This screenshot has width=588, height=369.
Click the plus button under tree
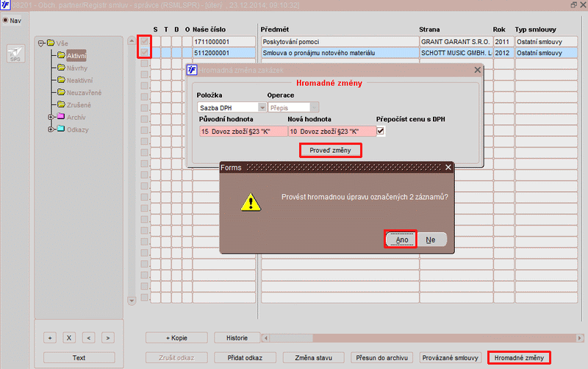[50, 338]
